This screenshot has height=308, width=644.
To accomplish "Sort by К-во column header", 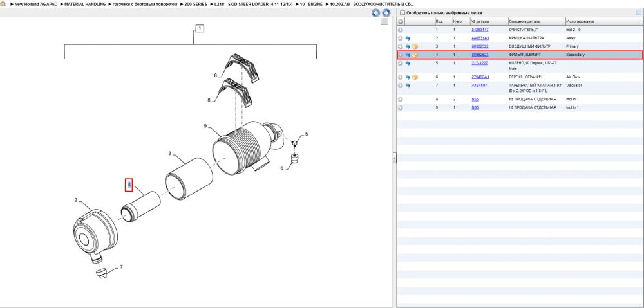I will click(x=457, y=21).
